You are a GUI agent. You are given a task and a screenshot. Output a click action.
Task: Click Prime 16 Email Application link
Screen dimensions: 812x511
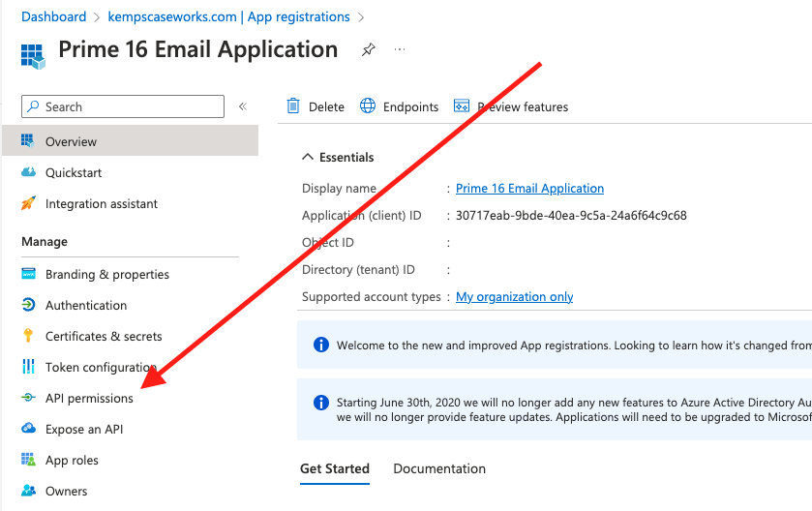[x=529, y=188]
